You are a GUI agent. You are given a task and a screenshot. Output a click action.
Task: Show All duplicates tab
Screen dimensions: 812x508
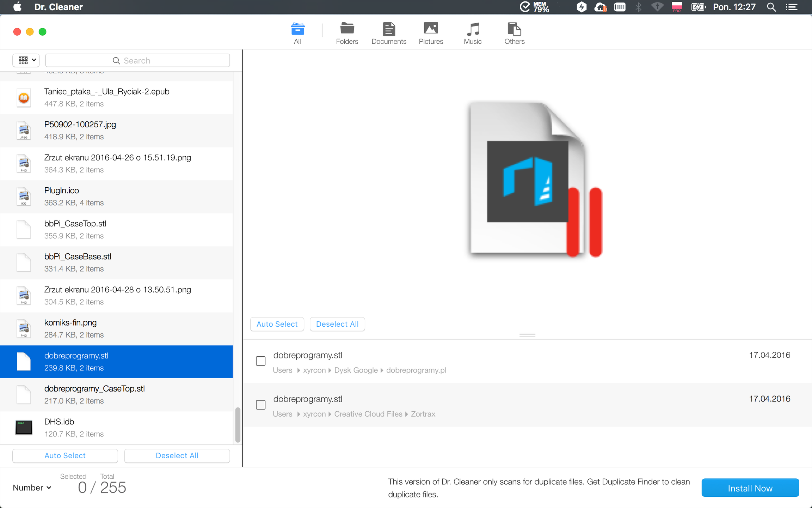click(x=297, y=34)
